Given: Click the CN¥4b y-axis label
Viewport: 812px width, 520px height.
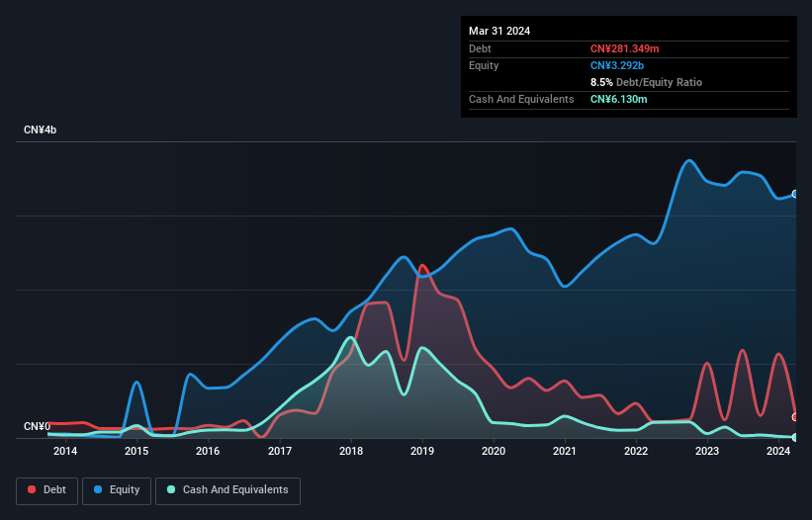Looking at the screenshot, I should click(40, 130).
